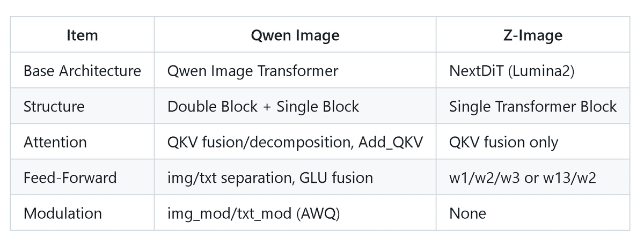Click the Item column header
644x244 pixels.
click(x=82, y=35)
